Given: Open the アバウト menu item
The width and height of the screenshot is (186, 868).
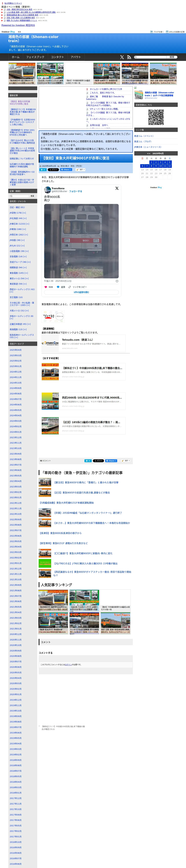Looking at the screenshot, I should (x=76, y=57).
